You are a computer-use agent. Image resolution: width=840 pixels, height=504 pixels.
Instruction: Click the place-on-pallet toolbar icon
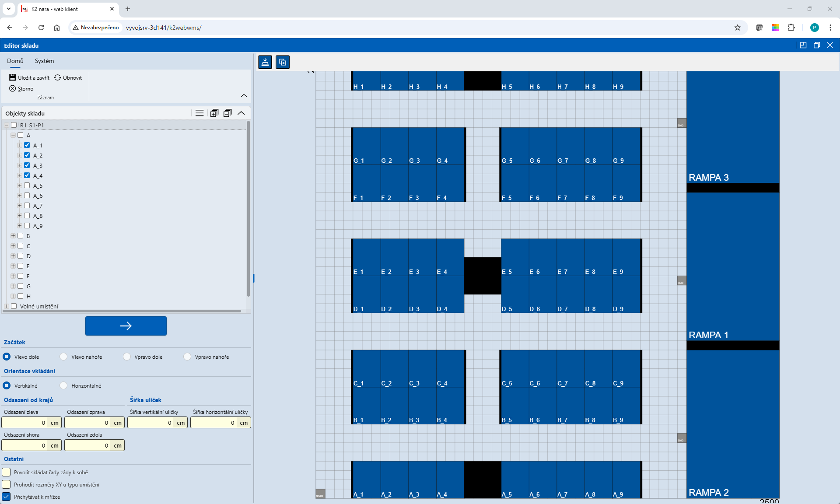pos(265,62)
